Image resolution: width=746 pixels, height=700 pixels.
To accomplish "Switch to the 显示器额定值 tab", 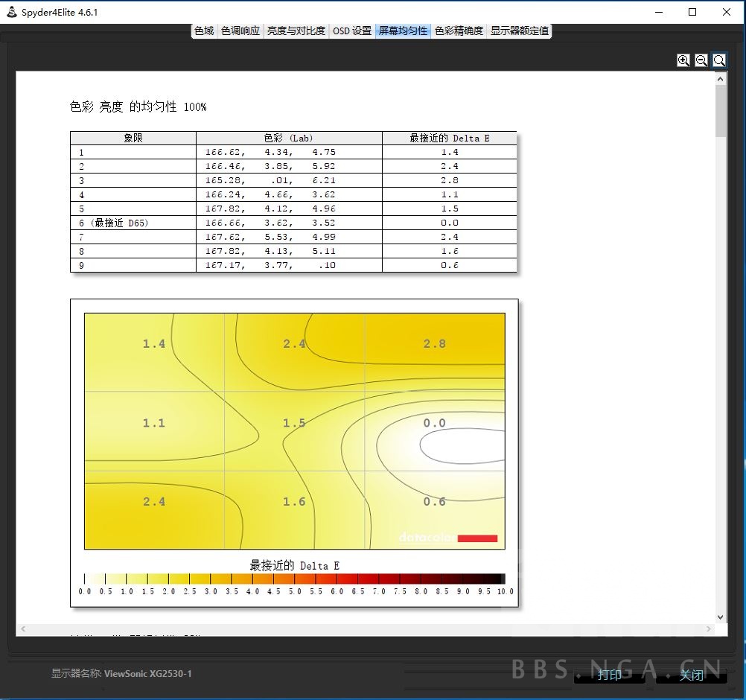I will (520, 31).
